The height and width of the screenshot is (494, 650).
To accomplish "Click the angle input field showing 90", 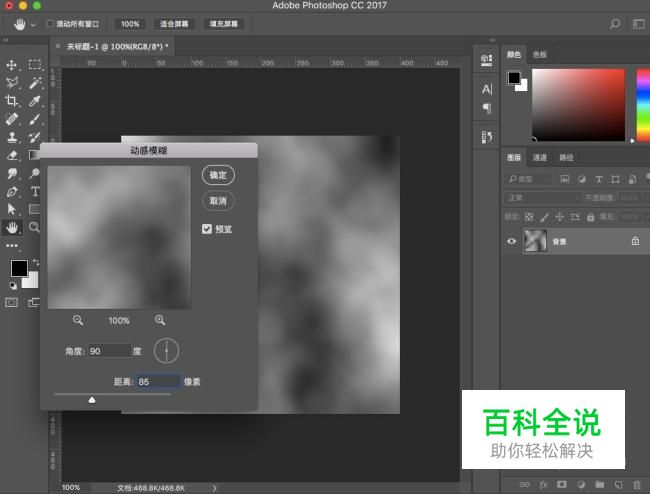I will [110, 351].
